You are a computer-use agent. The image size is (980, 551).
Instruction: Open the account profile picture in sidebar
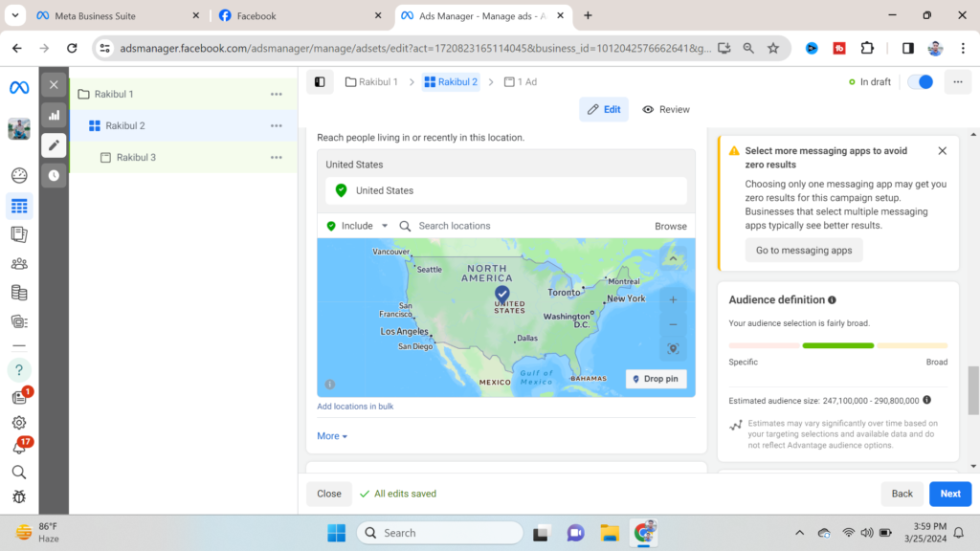(x=19, y=129)
